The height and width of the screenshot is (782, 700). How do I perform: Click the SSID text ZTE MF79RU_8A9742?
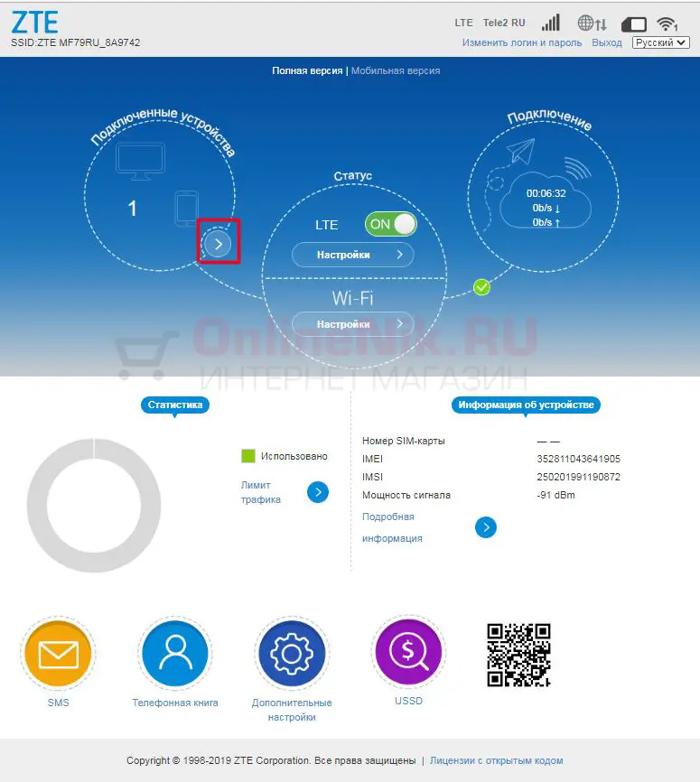click(x=75, y=42)
